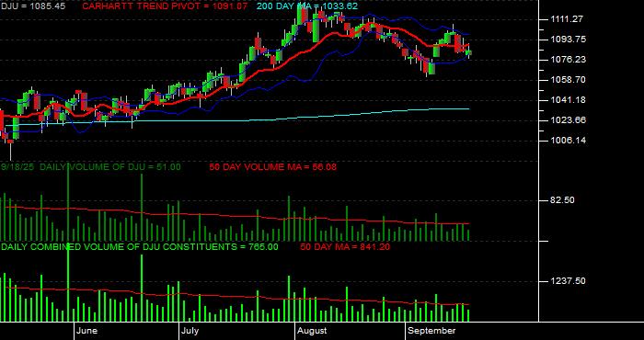This screenshot has height=340, width=644.
Task: Click the CARHARTT TREND PIVOT = 1091.07 label
Action: click(165, 6)
